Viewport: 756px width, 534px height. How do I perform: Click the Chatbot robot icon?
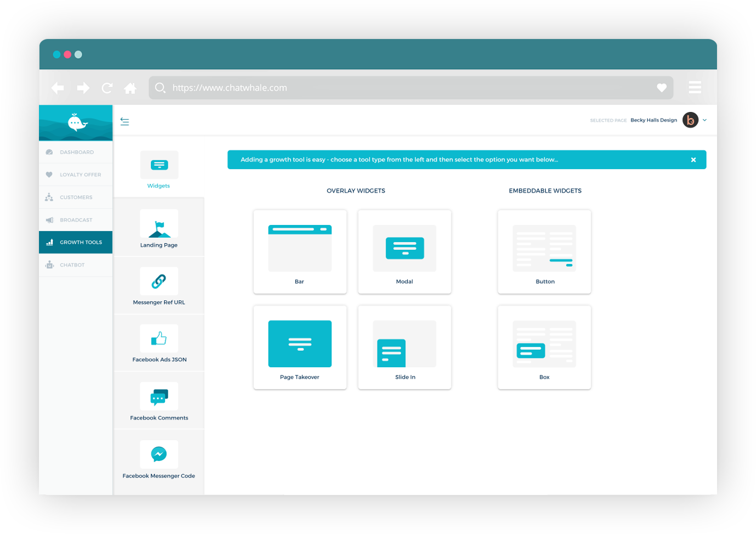[x=49, y=265]
